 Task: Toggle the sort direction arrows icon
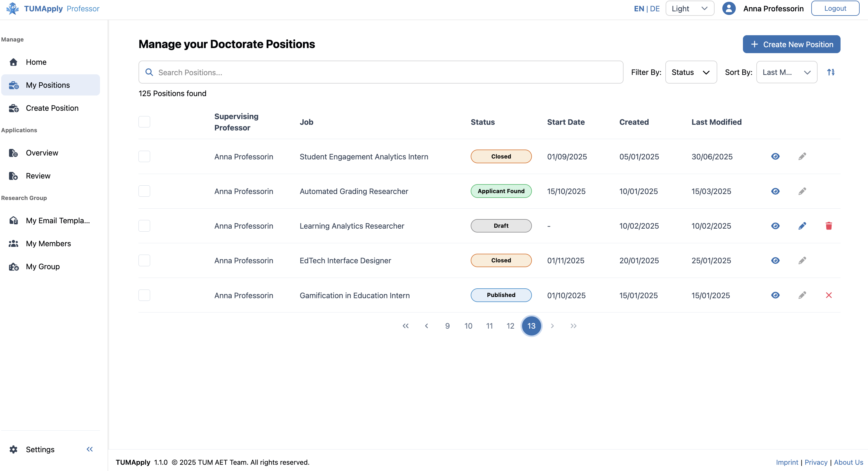point(831,72)
